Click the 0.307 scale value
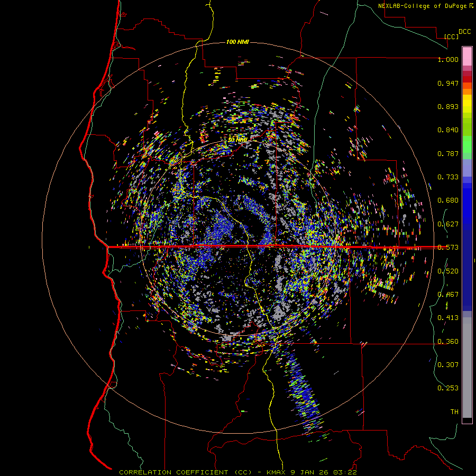The image size is (476, 476). pyautogui.click(x=448, y=365)
